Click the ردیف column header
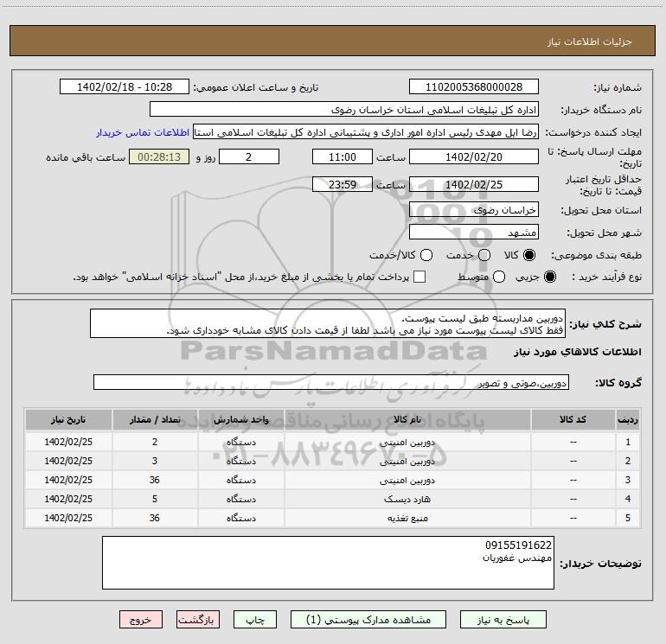The width and height of the screenshot is (666, 644). pyautogui.click(x=628, y=420)
